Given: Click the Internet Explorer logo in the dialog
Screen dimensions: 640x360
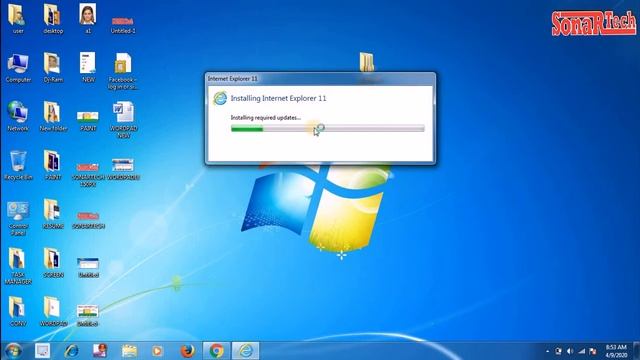Looking at the screenshot, I should pyautogui.click(x=220, y=98).
